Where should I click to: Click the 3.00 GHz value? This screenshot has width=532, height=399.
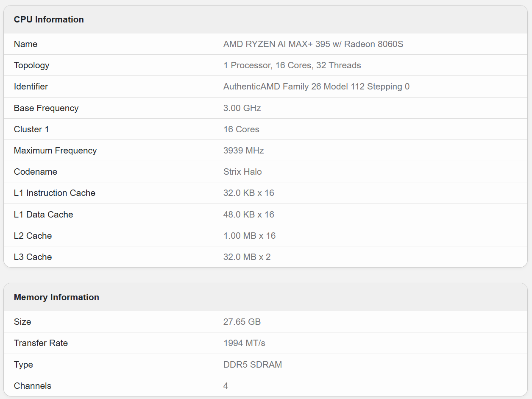pos(242,108)
